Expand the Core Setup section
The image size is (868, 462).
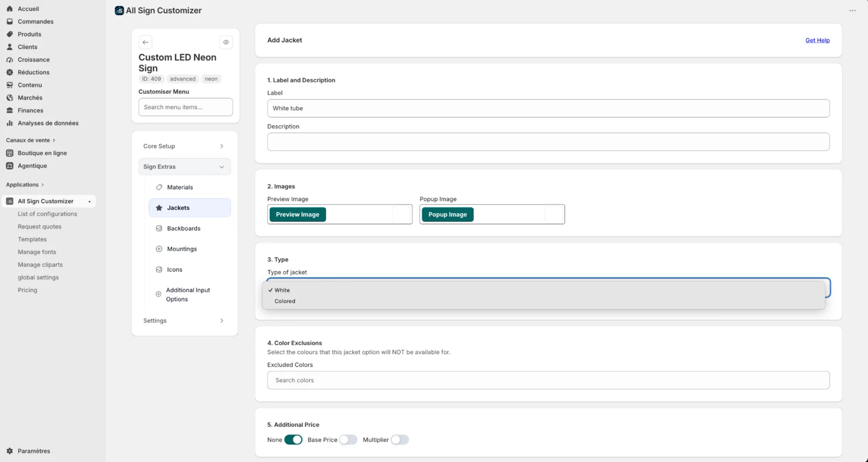point(184,146)
